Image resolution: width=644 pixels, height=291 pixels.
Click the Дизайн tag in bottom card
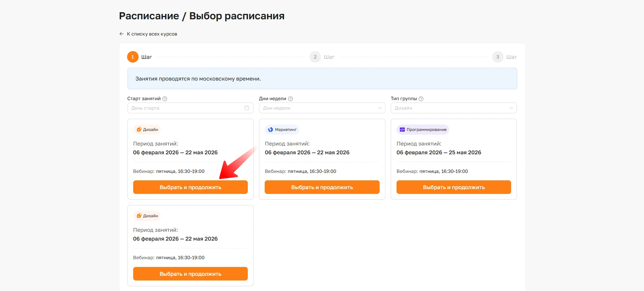tap(147, 216)
